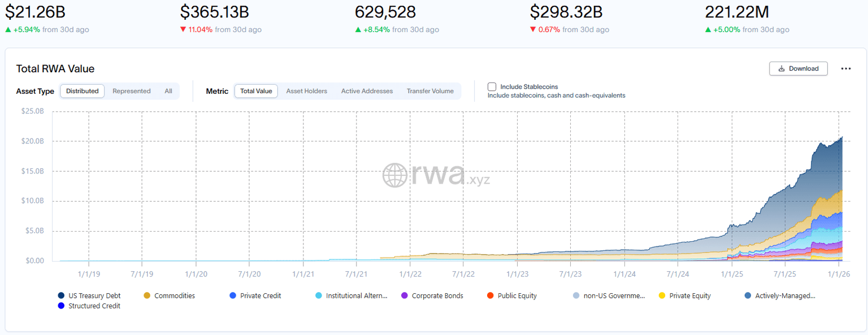Click the Corporate Bonds purple legend dot

pos(405,295)
